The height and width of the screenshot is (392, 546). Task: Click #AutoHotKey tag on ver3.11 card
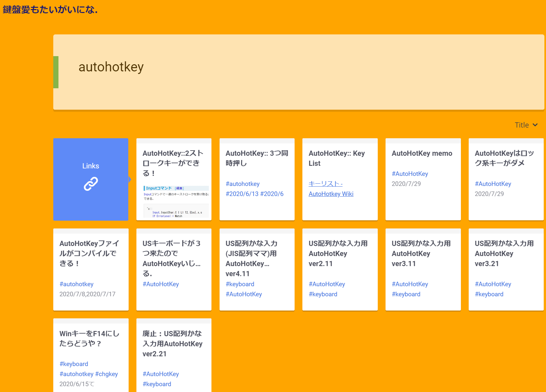pyautogui.click(x=410, y=284)
